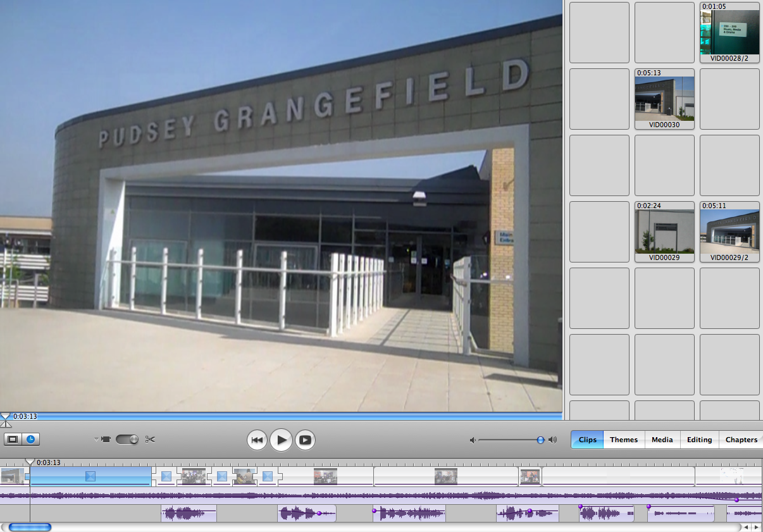Open the Clips tab
763x532 pixels.
coord(587,440)
